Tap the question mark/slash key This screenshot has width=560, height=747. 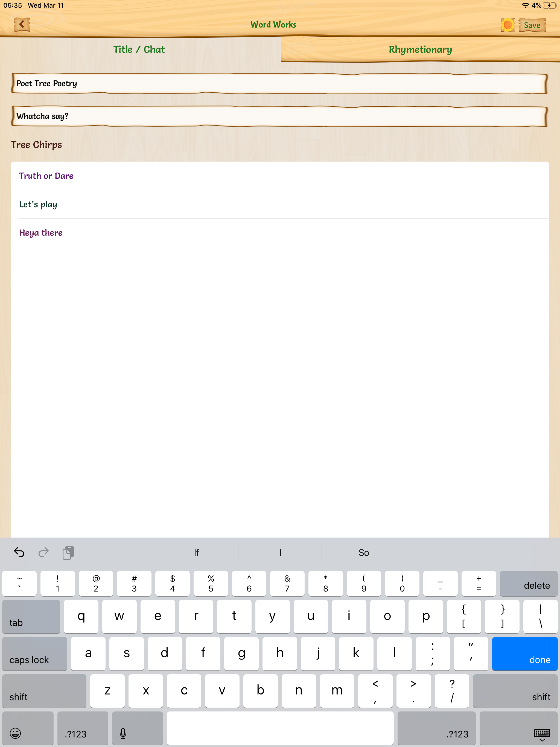[x=452, y=691]
